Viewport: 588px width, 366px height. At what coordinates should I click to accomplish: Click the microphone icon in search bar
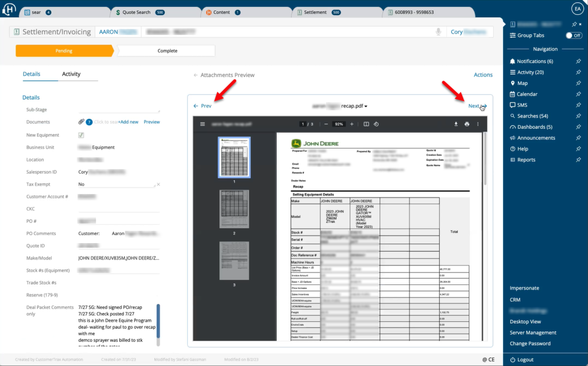pyautogui.click(x=438, y=32)
